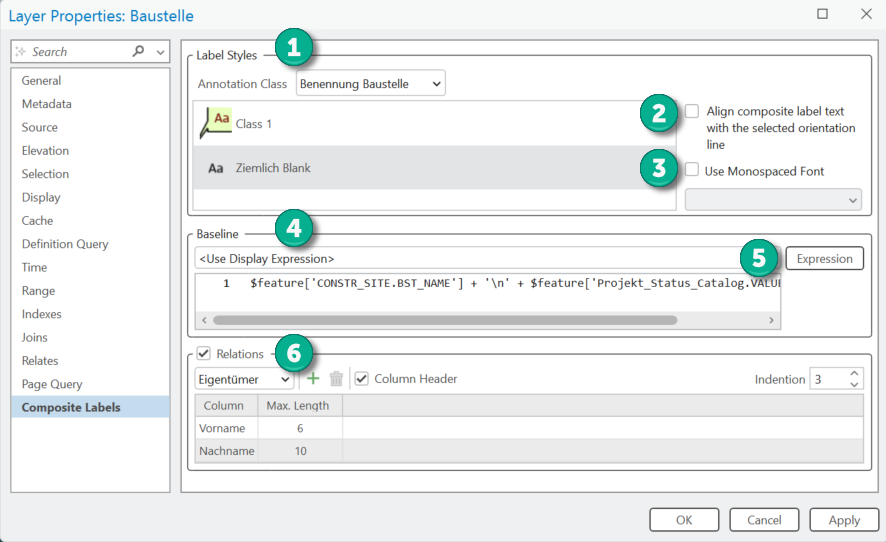Click the trash delete relation icon

tap(336, 379)
